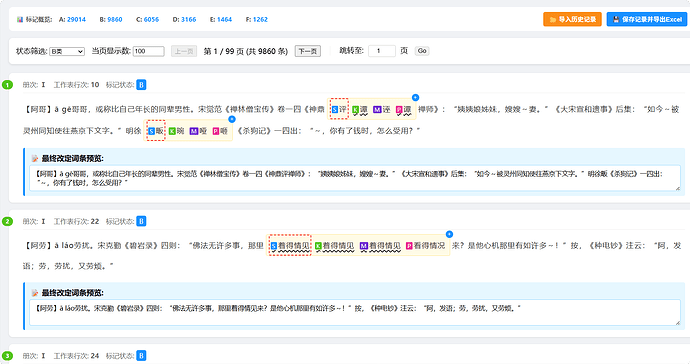Image resolution: width=690 pixels, height=364 pixels.
Task: Click the B status badge on entry 1
Action: pyautogui.click(x=141, y=85)
